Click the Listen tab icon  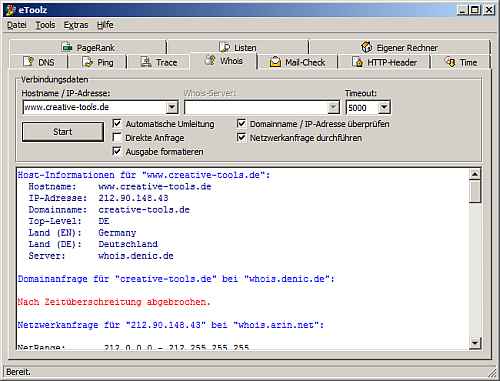point(225,47)
